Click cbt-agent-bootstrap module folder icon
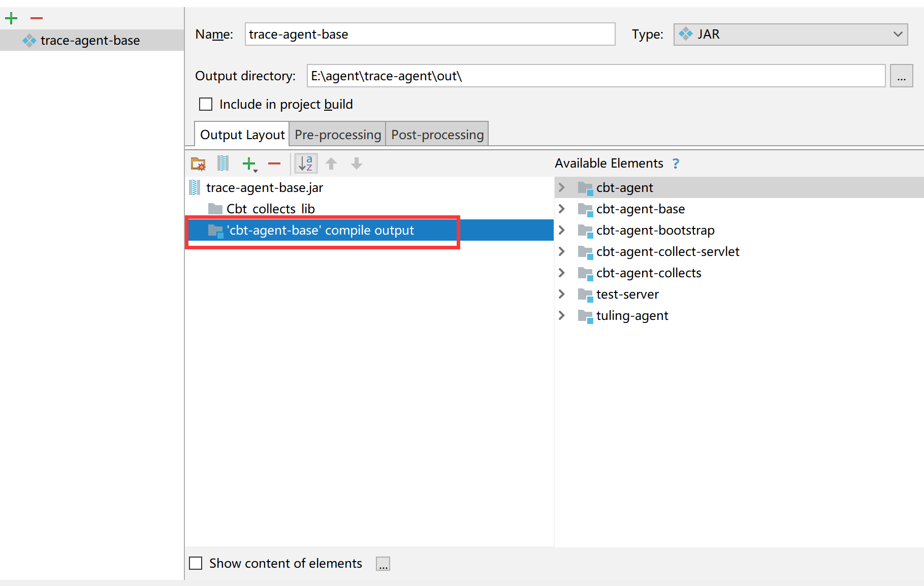 coord(585,231)
